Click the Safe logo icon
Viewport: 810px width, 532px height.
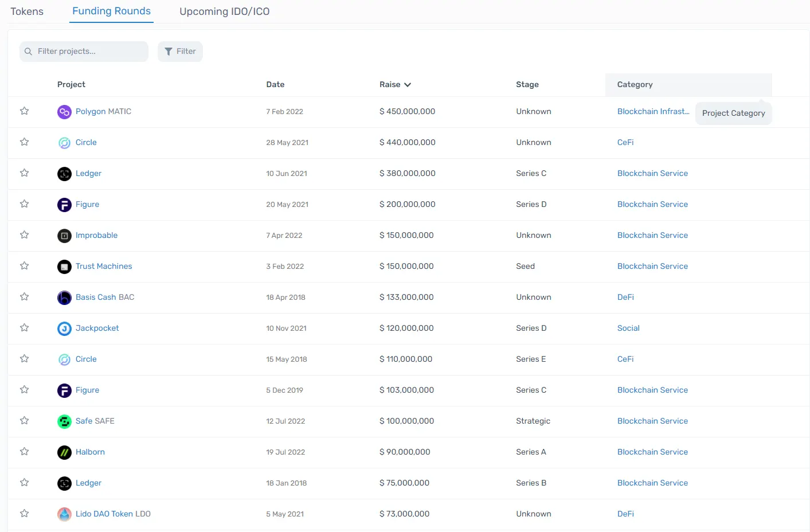point(64,421)
